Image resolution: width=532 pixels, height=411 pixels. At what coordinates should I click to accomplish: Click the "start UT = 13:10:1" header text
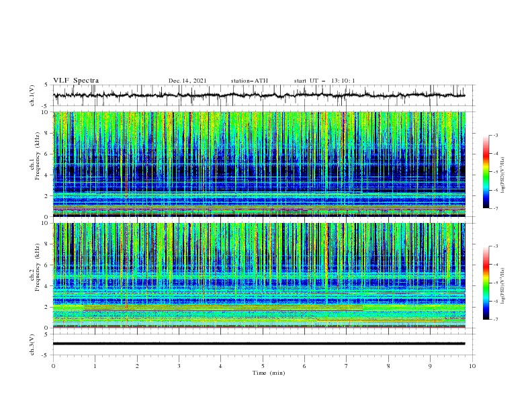tap(324, 81)
